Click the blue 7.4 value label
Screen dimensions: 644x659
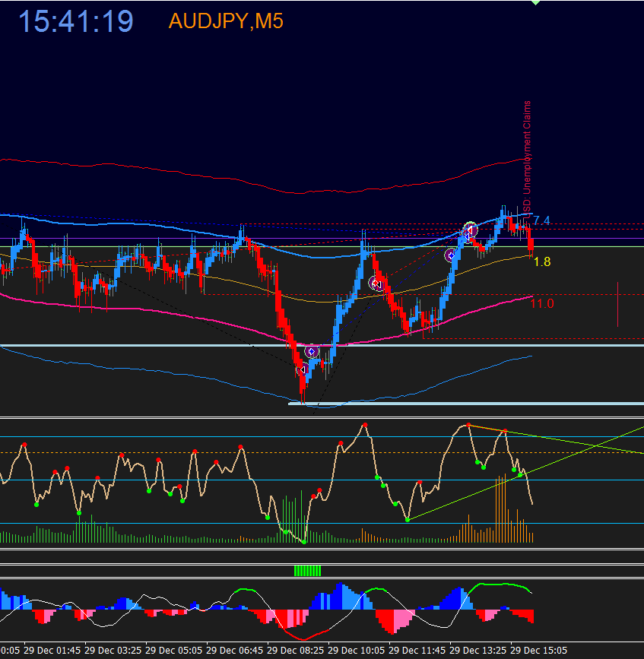(541, 220)
